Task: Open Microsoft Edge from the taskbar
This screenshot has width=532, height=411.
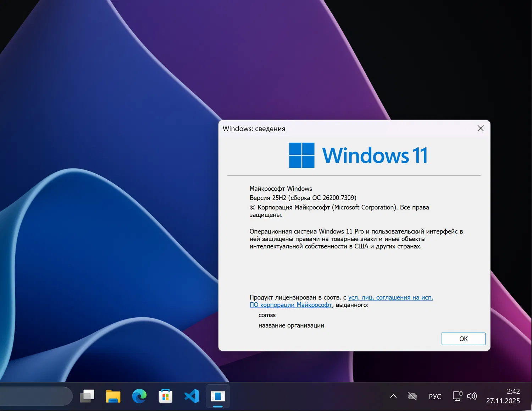Action: [139, 396]
